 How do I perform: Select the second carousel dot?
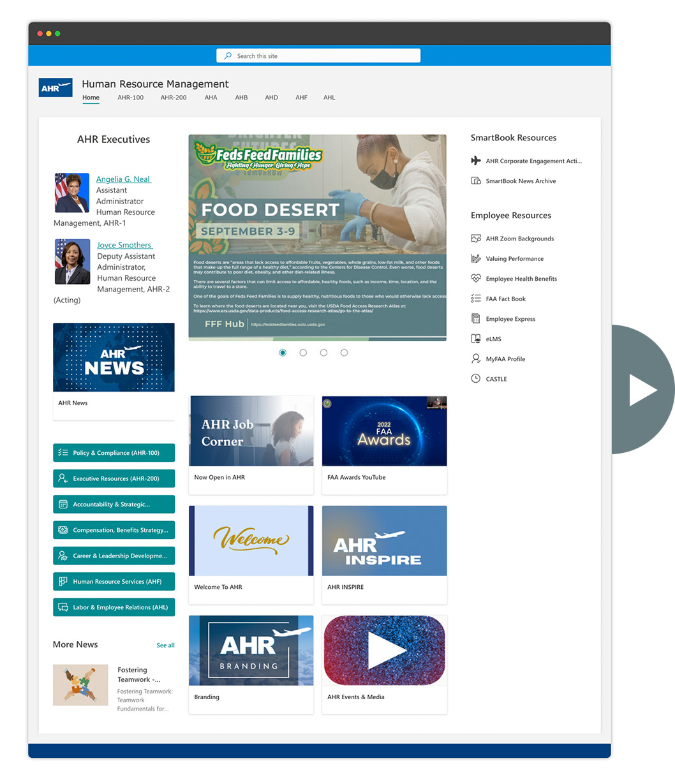[303, 352]
